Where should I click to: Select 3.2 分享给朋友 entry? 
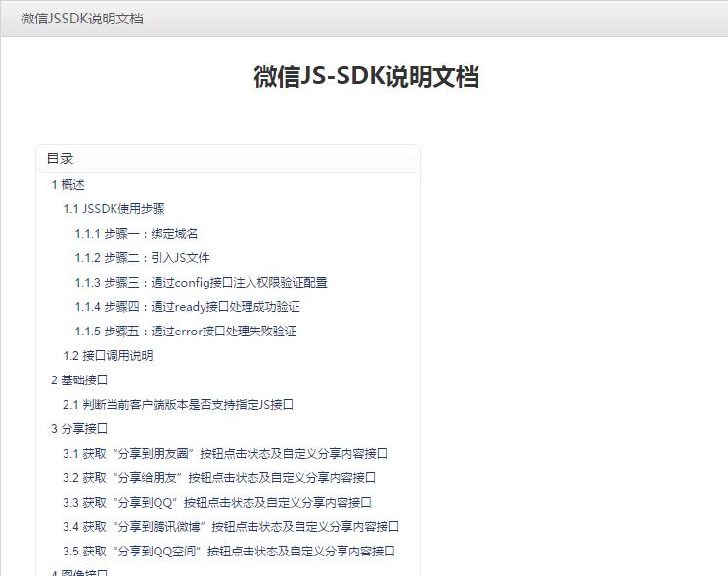pos(219,478)
